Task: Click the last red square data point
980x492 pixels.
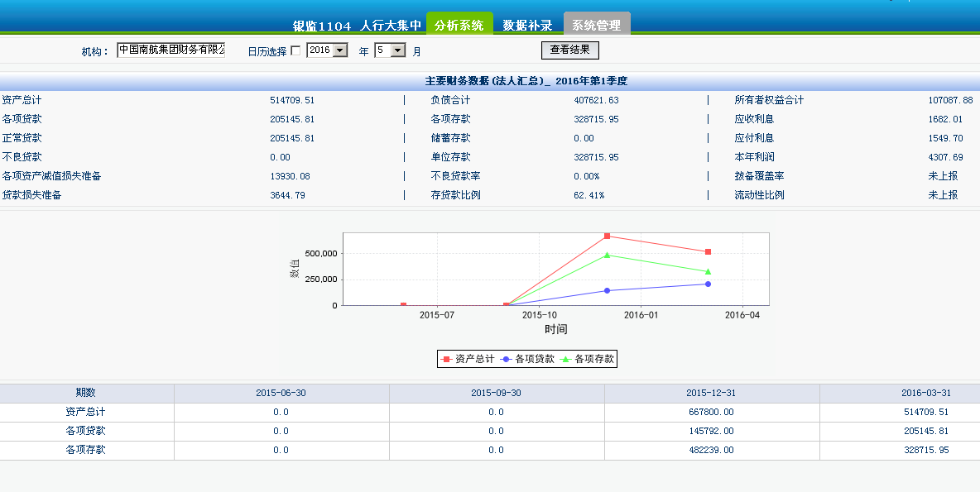Action: [708, 252]
